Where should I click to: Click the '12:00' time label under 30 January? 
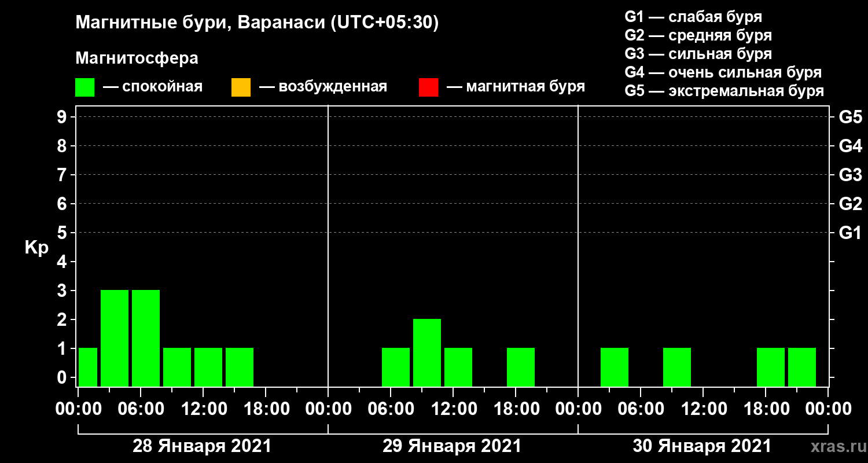703,409
